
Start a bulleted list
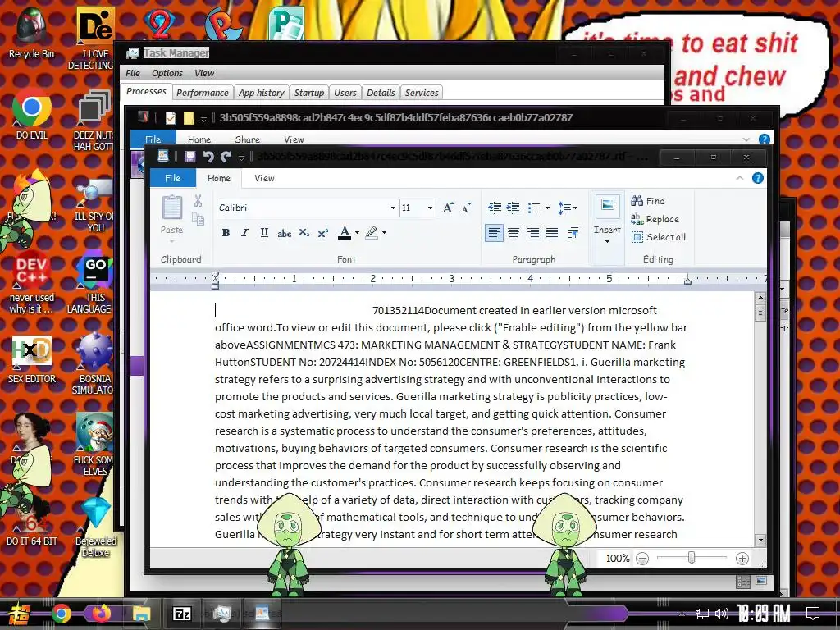click(534, 208)
